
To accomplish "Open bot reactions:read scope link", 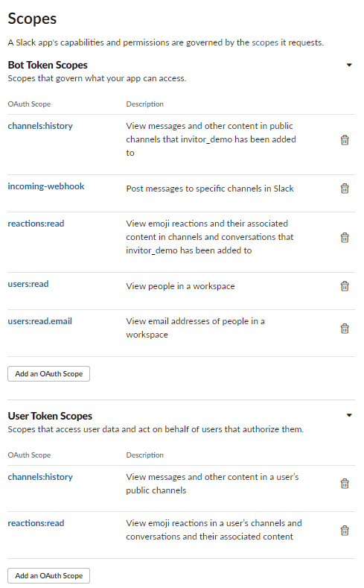I will click(36, 224).
